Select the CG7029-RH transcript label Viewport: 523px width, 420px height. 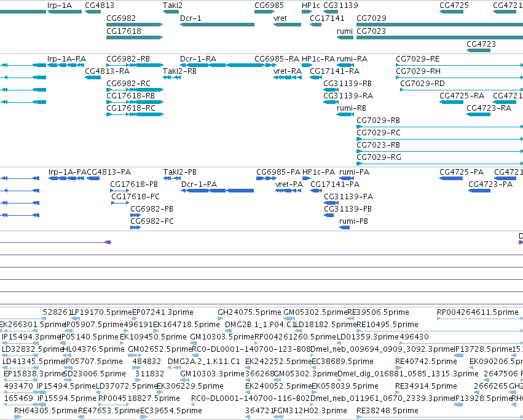pyautogui.click(x=419, y=71)
